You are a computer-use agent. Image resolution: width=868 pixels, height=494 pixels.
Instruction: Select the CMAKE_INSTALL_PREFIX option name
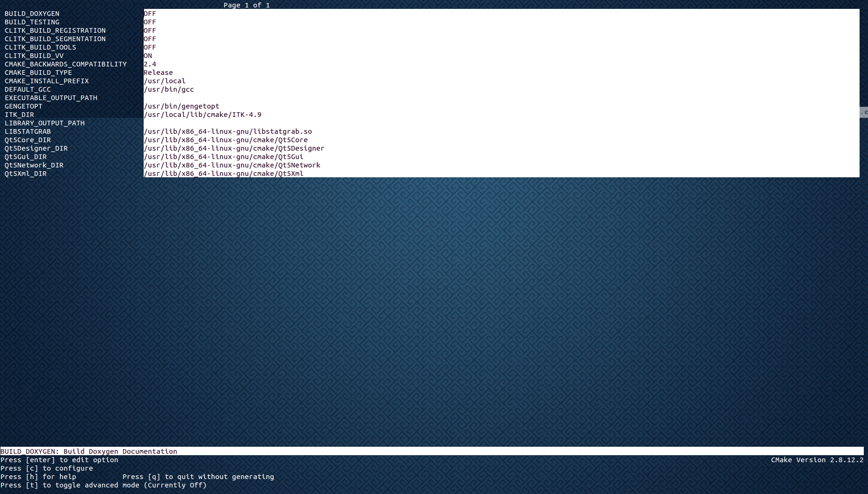point(47,81)
